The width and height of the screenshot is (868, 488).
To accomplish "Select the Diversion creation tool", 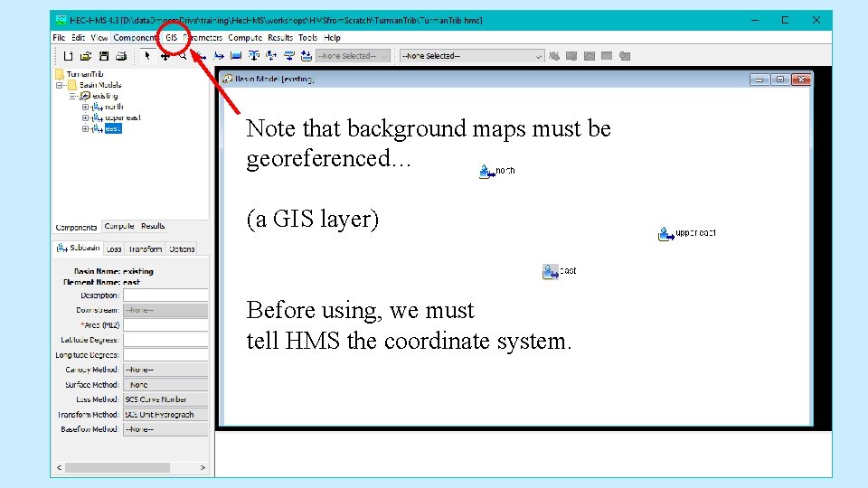I will [x=271, y=56].
